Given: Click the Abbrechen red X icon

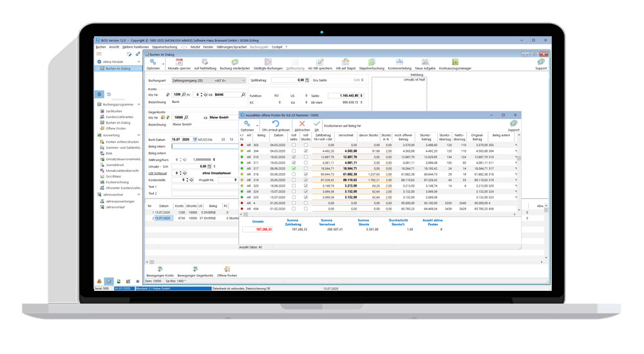Looking at the screenshot, I should [302, 124].
